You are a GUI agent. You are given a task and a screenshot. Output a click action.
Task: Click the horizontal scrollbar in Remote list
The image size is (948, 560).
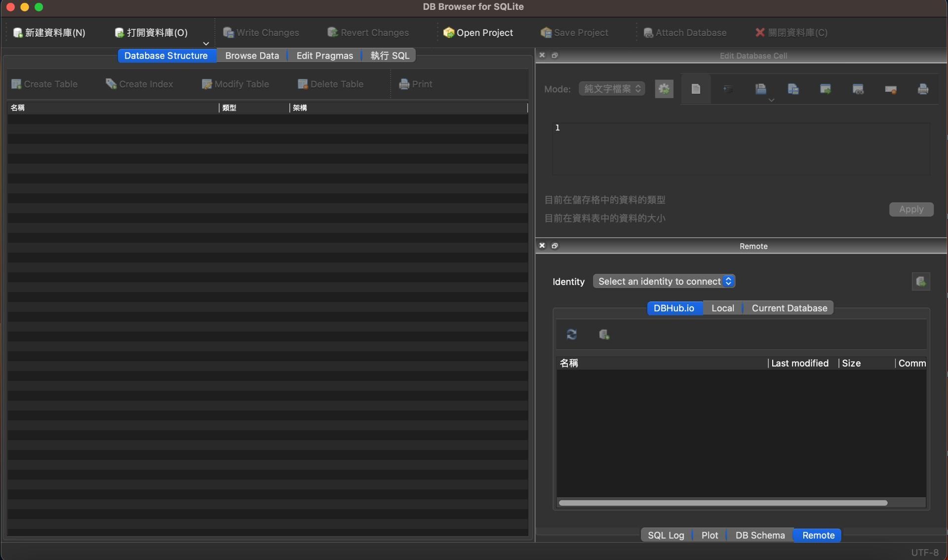723,503
